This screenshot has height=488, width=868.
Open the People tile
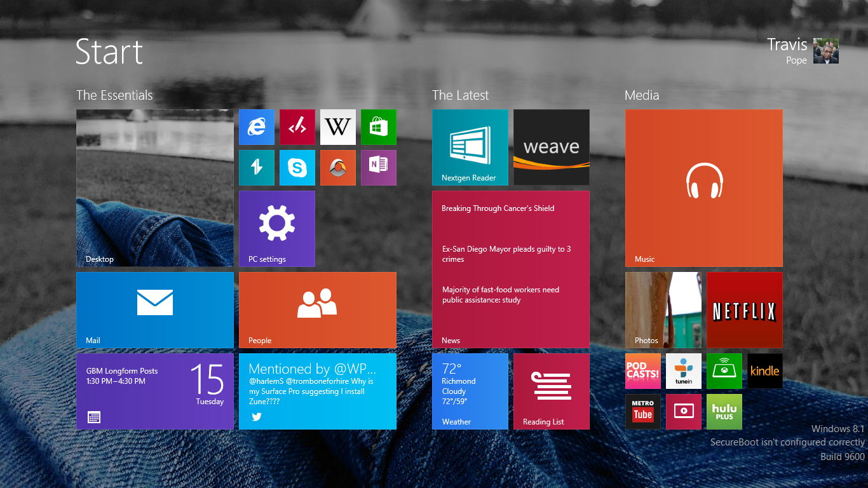point(318,310)
